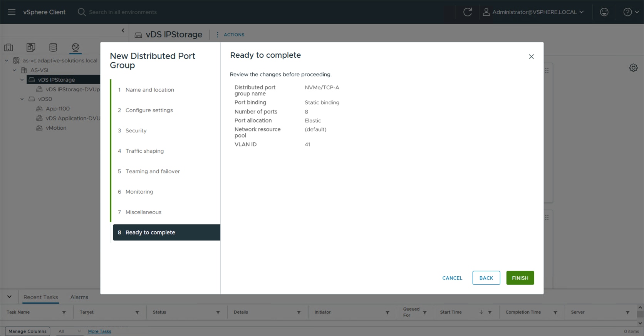The width and height of the screenshot is (644, 336).
Task: Click the vCenter server icon in tree
Action: pyautogui.click(x=16, y=60)
